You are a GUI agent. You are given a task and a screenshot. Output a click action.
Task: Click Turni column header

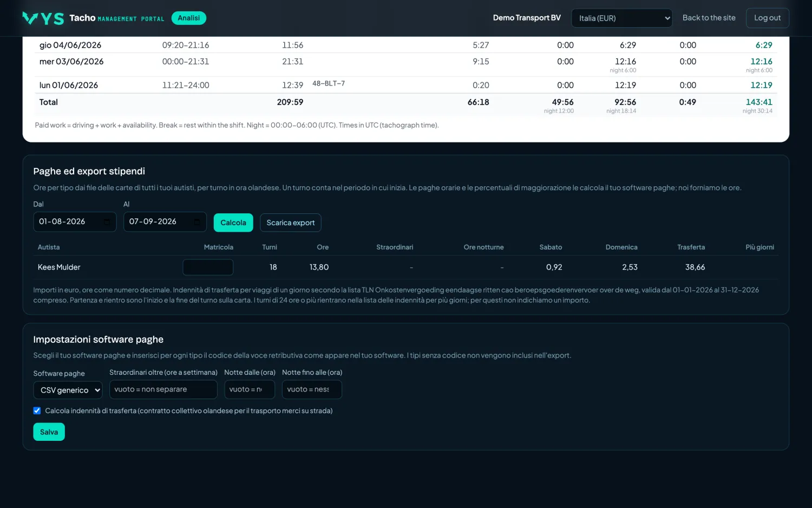click(270, 247)
